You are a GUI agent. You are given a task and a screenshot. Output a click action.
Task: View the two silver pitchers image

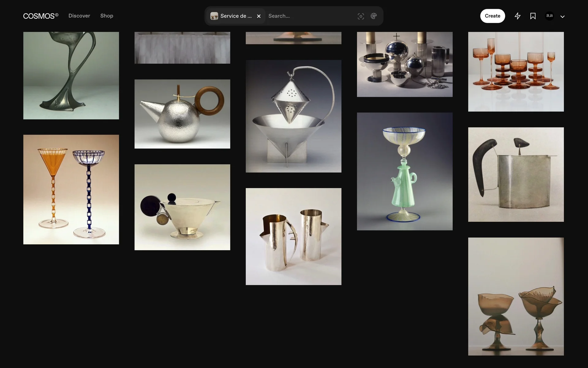coord(293,236)
